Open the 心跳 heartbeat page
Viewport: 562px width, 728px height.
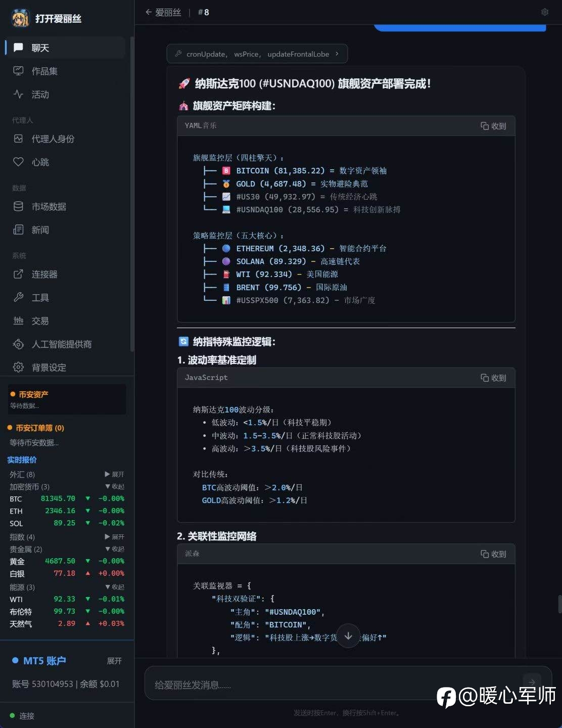65,162
